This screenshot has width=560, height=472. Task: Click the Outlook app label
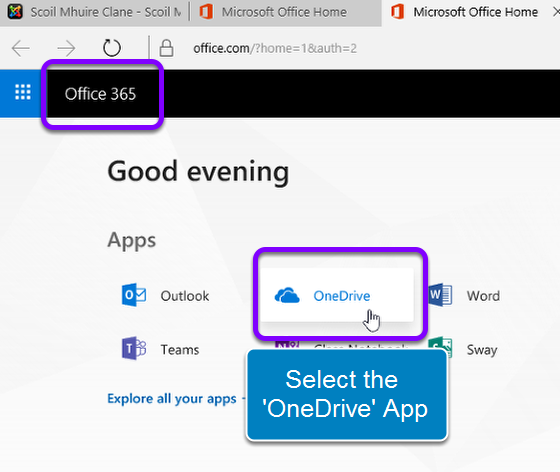(185, 296)
